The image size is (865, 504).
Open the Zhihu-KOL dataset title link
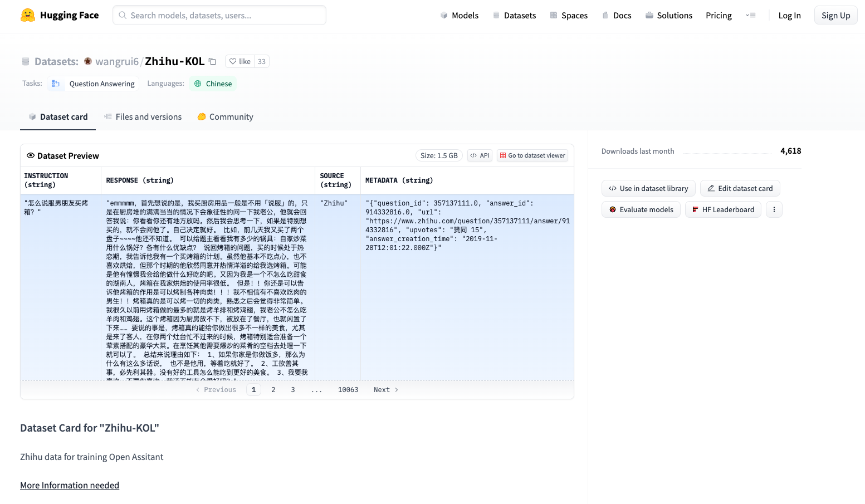pyautogui.click(x=175, y=61)
